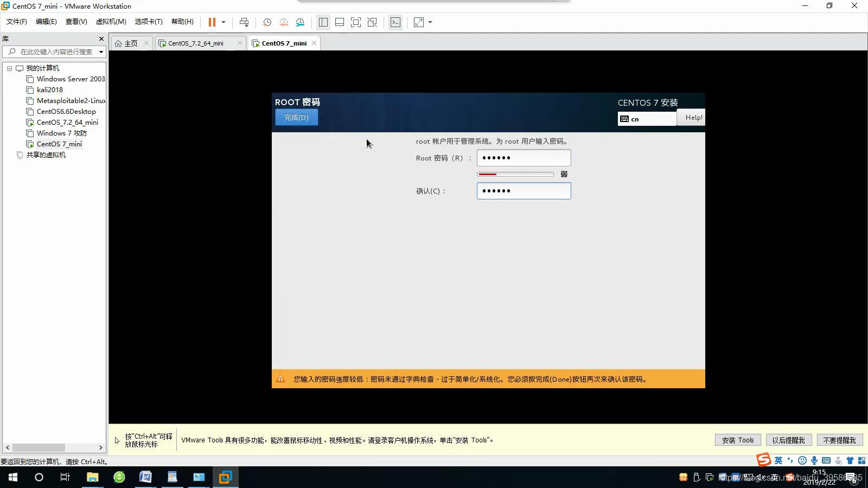Open Sogou soft keyboard icon

tap(826, 460)
